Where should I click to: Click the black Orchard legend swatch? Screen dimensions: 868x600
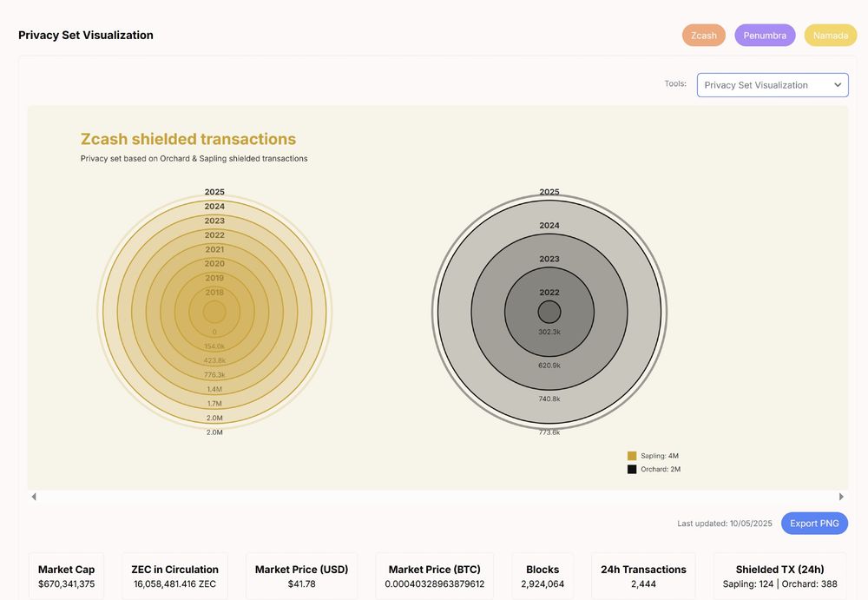[632, 469]
